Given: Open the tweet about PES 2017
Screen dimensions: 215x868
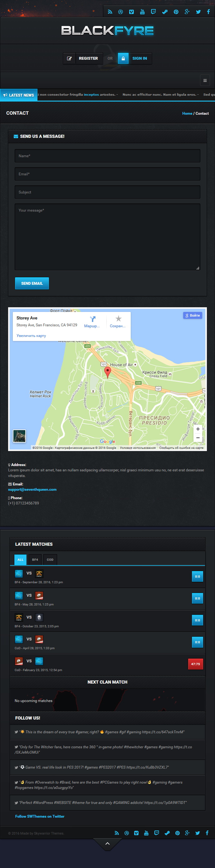Looking at the screenshot, I should (107, 767).
